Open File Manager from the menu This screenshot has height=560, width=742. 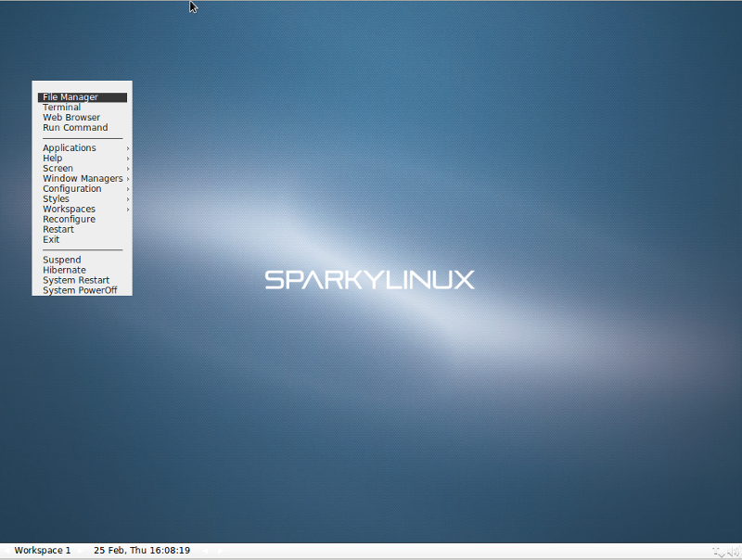tap(83, 97)
